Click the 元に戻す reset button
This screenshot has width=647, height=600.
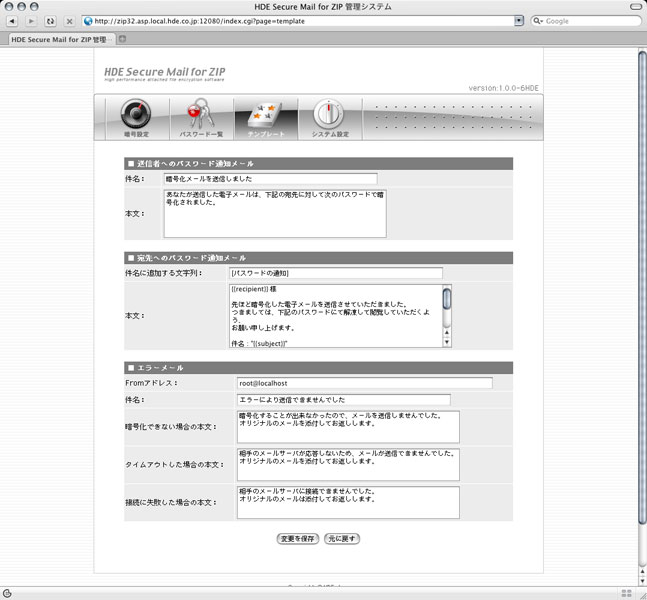(x=342, y=539)
